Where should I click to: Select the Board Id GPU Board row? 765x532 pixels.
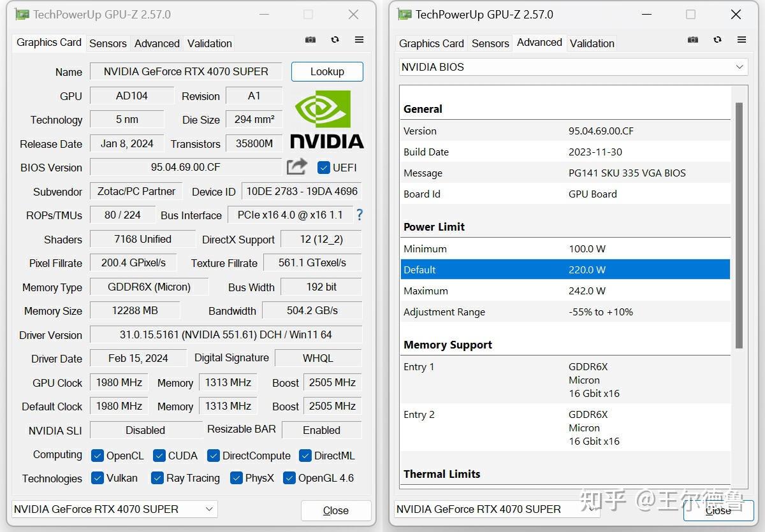click(x=565, y=194)
